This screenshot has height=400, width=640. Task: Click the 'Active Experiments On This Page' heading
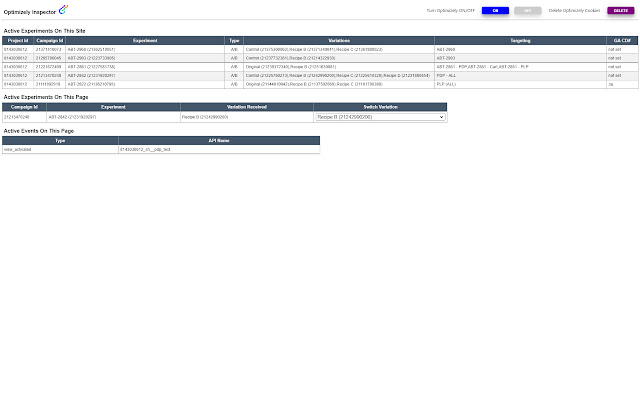point(46,97)
